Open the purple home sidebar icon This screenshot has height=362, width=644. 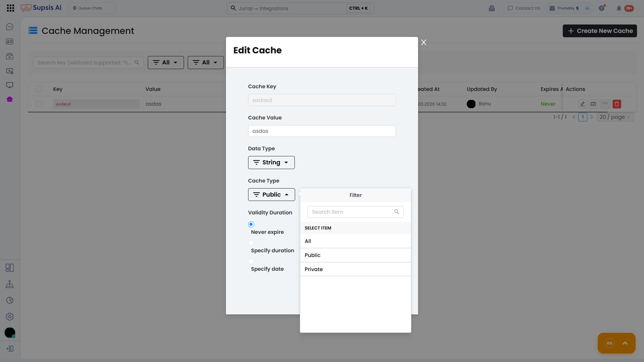pos(10,99)
